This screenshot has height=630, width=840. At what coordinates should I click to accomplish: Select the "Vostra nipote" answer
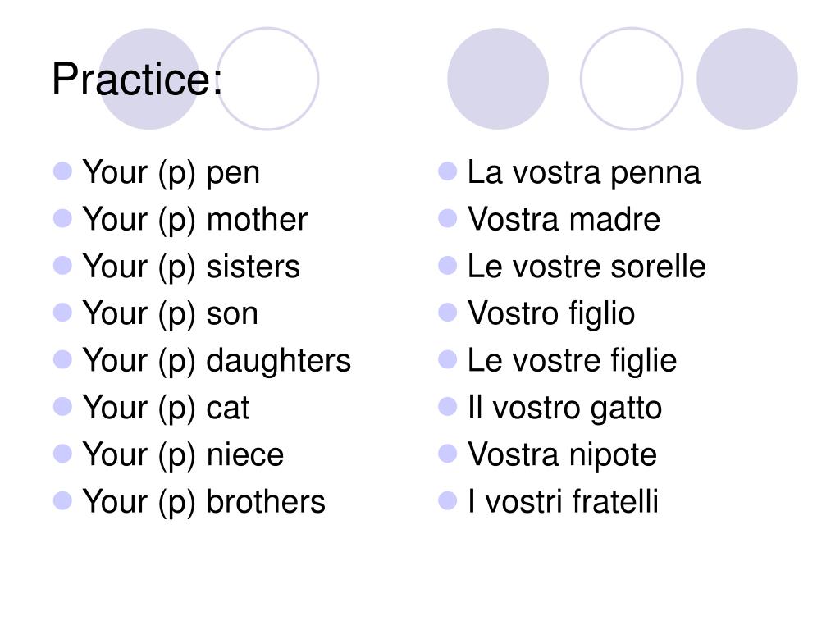point(562,454)
